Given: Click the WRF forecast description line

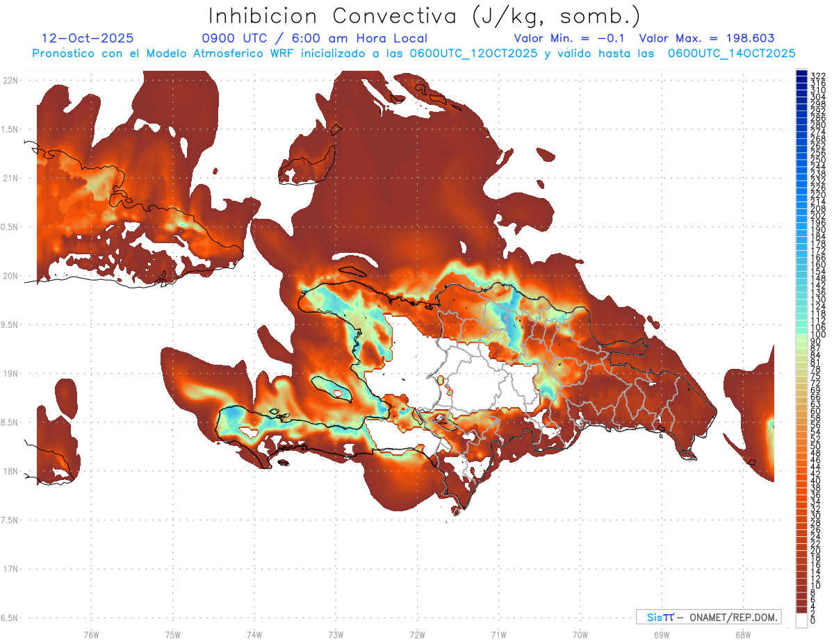Looking at the screenshot, I should tap(414, 53).
